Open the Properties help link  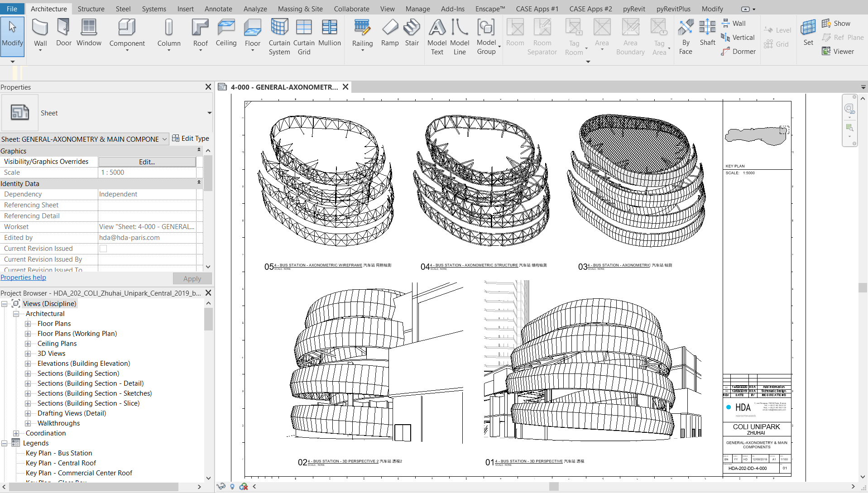click(x=23, y=278)
